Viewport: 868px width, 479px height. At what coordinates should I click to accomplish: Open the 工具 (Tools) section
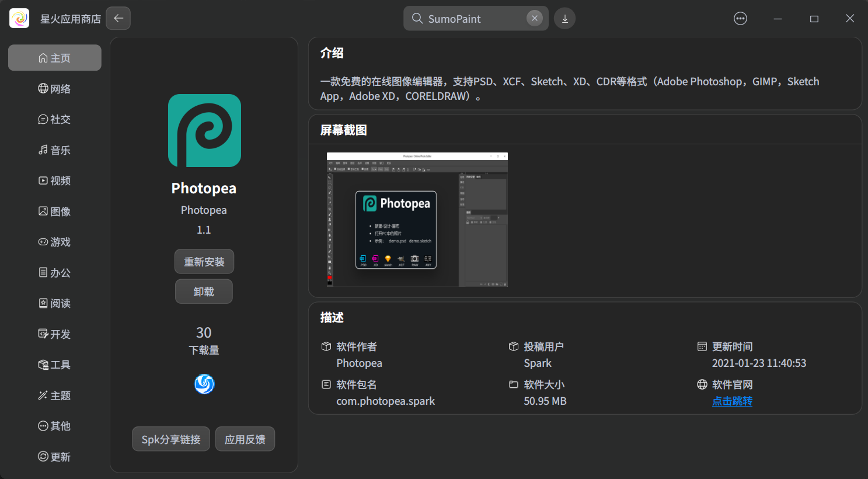click(x=54, y=365)
